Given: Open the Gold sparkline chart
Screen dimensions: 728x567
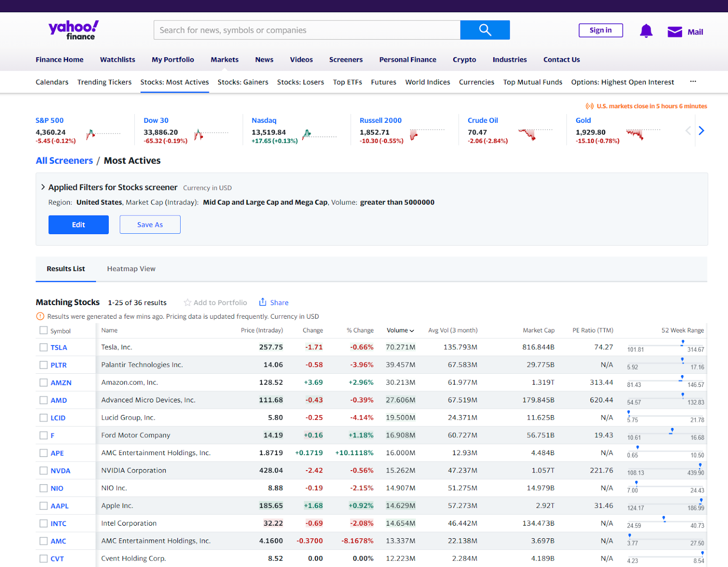Looking at the screenshot, I should point(643,134).
